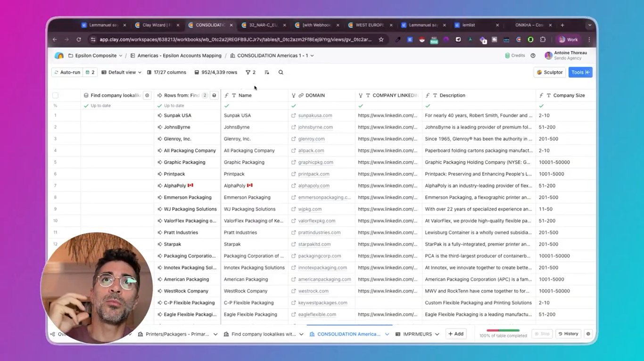Open external link icon for westrock.com

(x=294, y=291)
